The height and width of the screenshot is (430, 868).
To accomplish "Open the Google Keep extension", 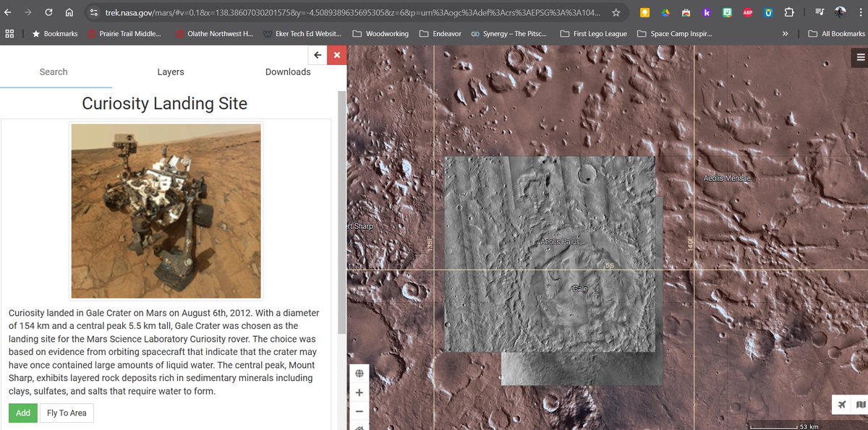I will pos(644,12).
